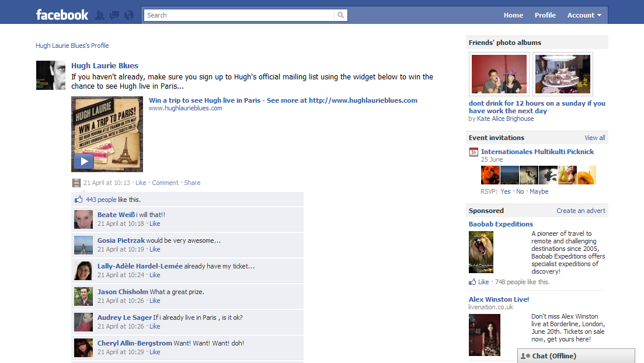This screenshot has height=363, width=644.
Task: Click the Alex Winston Live ad image
Action: click(x=485, y=334)
